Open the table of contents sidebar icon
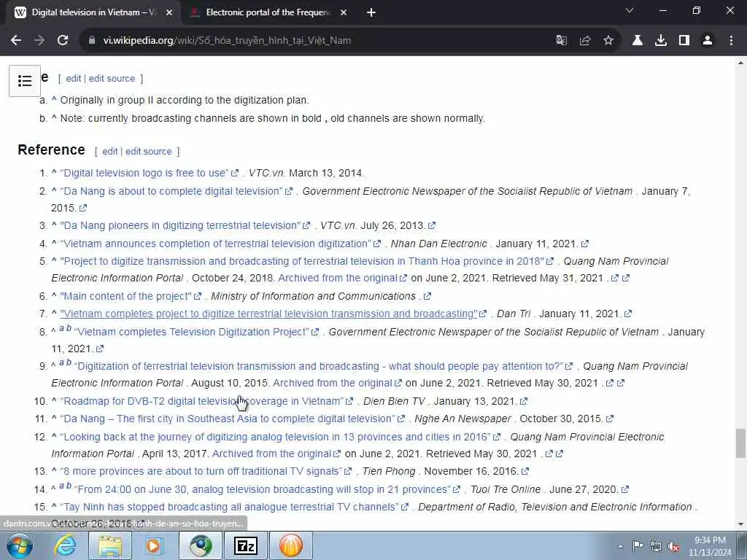Image resolution: width=747 pixels, height=560 pixels. click(25, 81)
